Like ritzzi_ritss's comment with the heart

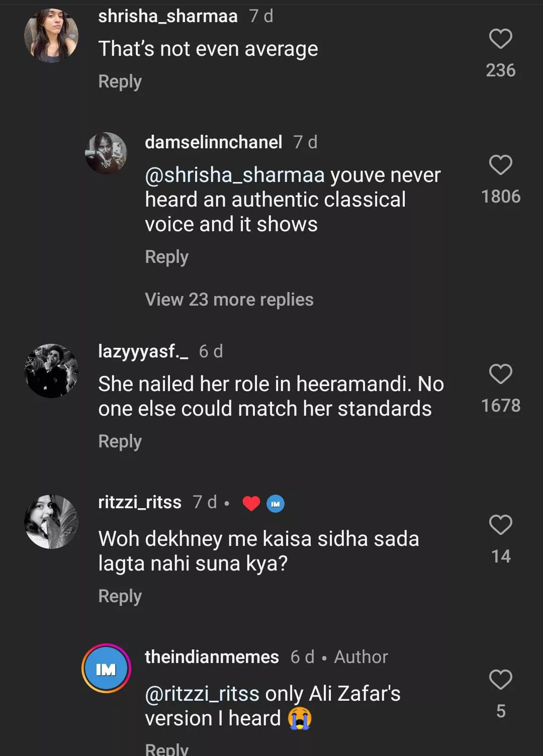[x=500, y=525]
